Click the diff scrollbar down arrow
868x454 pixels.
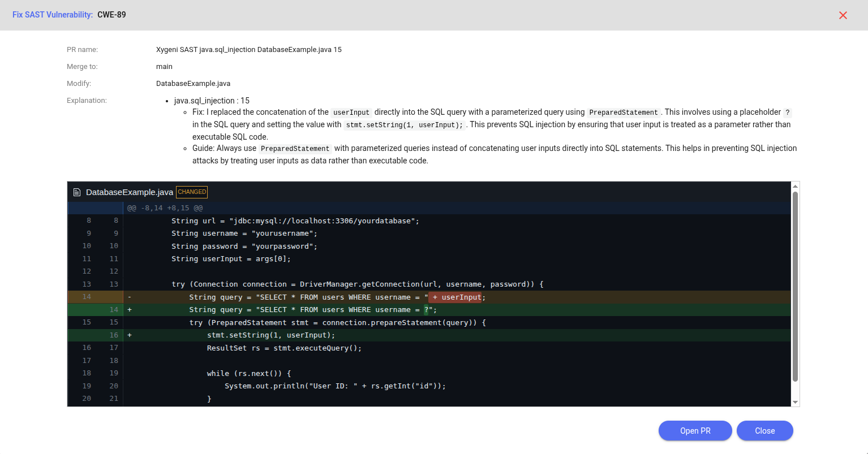[795, 401]
